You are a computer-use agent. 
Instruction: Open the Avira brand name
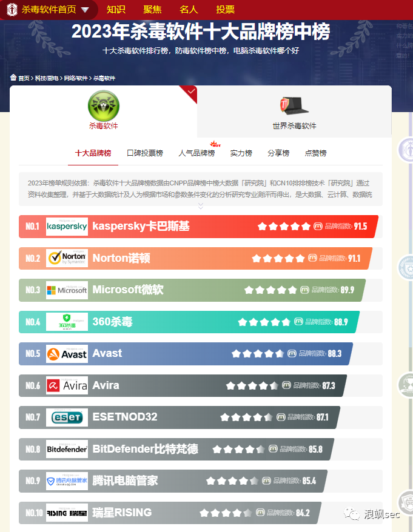(x=106, y=385)
